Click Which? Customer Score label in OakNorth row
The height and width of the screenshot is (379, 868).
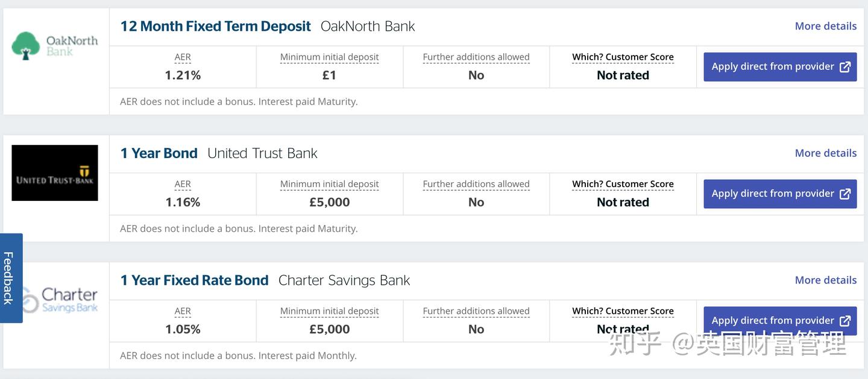tap(623, 57)
